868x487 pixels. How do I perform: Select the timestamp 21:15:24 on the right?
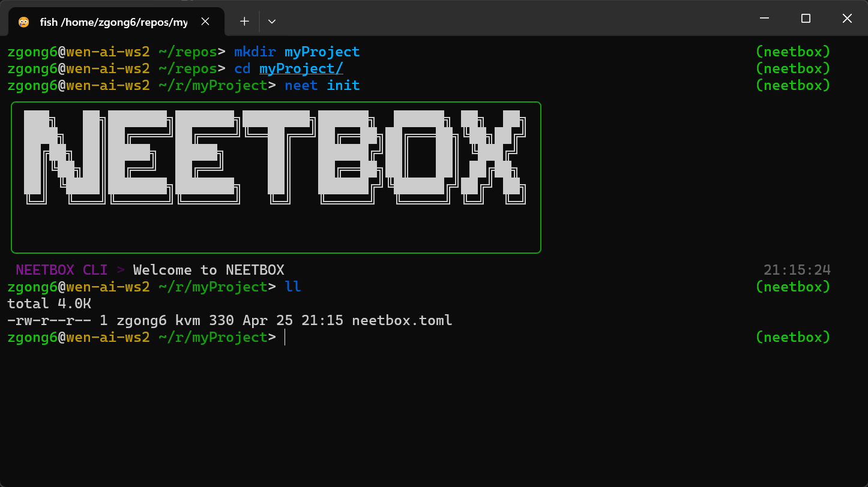point(797,269)
